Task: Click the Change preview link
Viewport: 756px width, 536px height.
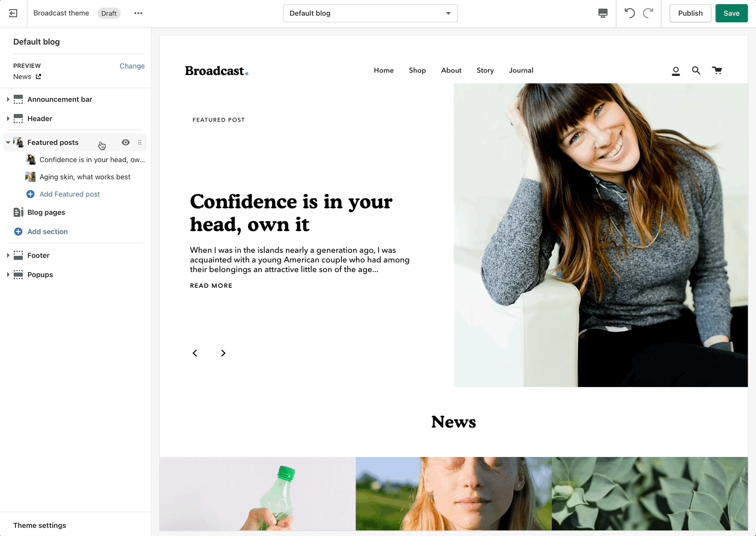Action: click(x=132, y=66)
